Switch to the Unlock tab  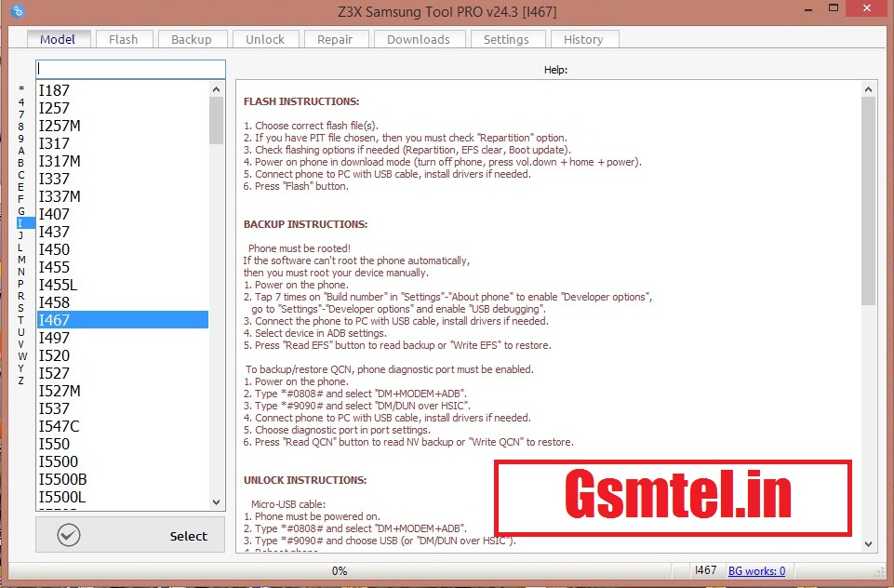pos(265,39)
